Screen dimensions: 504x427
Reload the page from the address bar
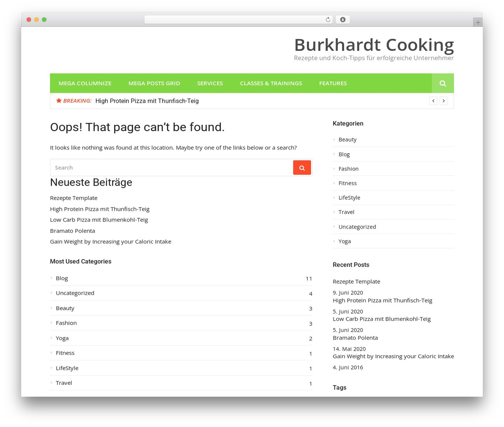point(328,20)
